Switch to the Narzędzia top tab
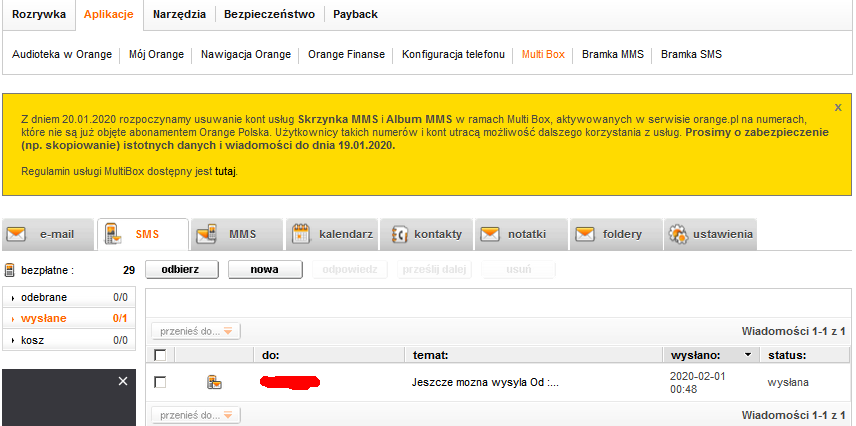 pos(180,14)
